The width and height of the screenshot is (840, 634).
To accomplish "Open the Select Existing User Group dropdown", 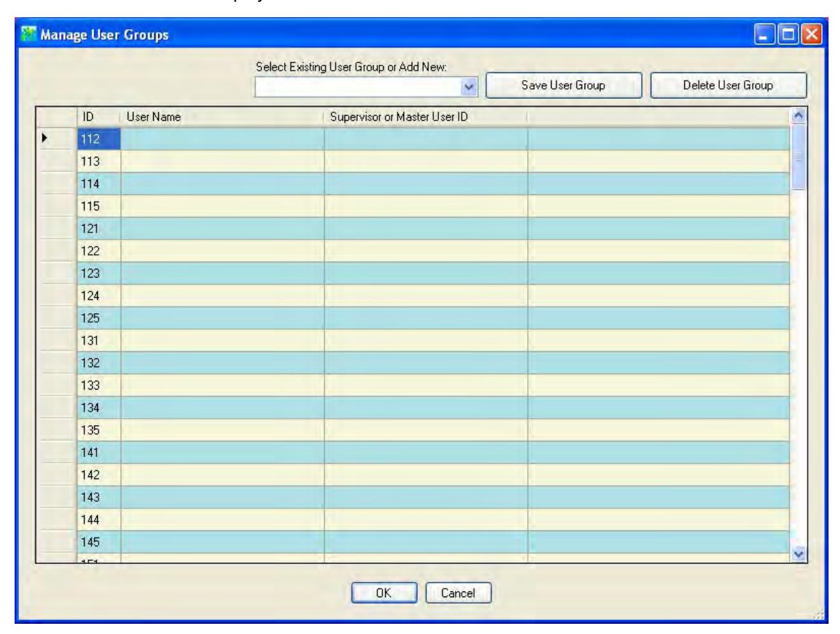I will click(x=470, y=86).
